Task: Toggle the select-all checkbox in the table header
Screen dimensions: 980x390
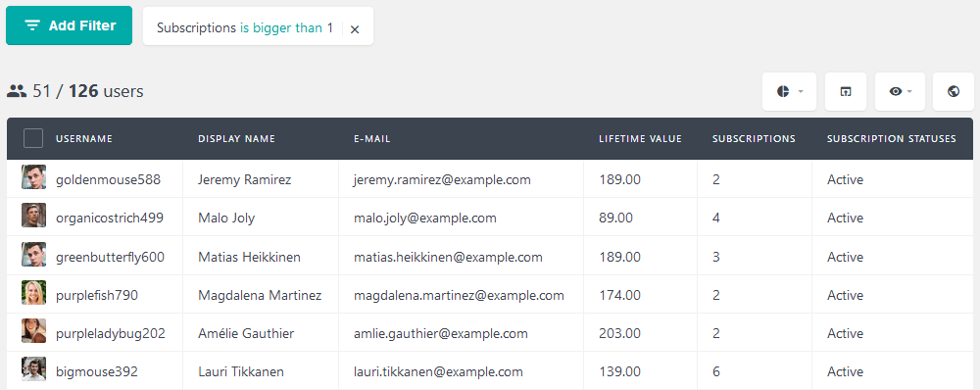Action: tap(33, 138)
